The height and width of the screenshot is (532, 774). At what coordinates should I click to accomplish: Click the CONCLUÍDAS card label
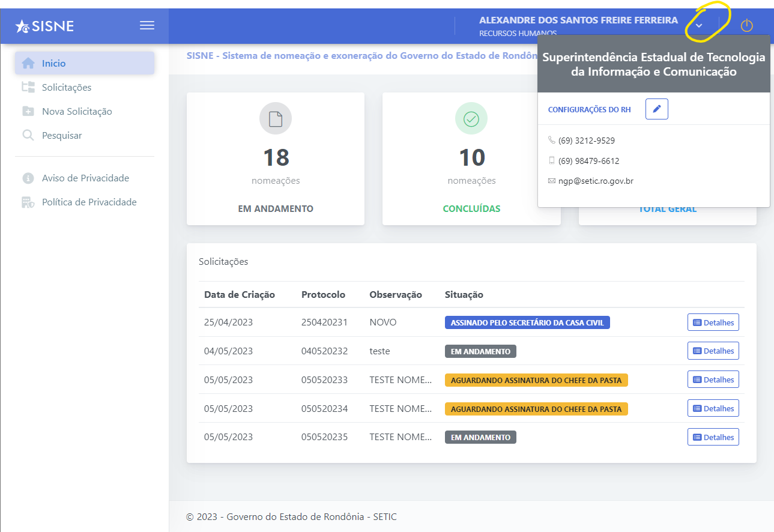[x=471, y=209]
